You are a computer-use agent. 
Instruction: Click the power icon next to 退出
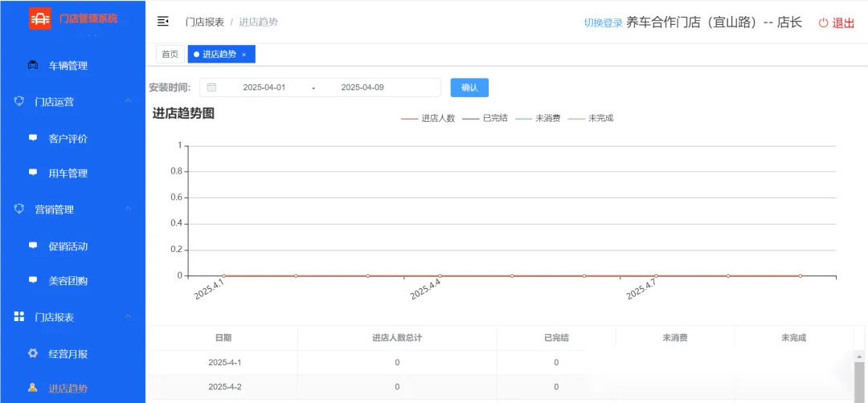[824, 22]
